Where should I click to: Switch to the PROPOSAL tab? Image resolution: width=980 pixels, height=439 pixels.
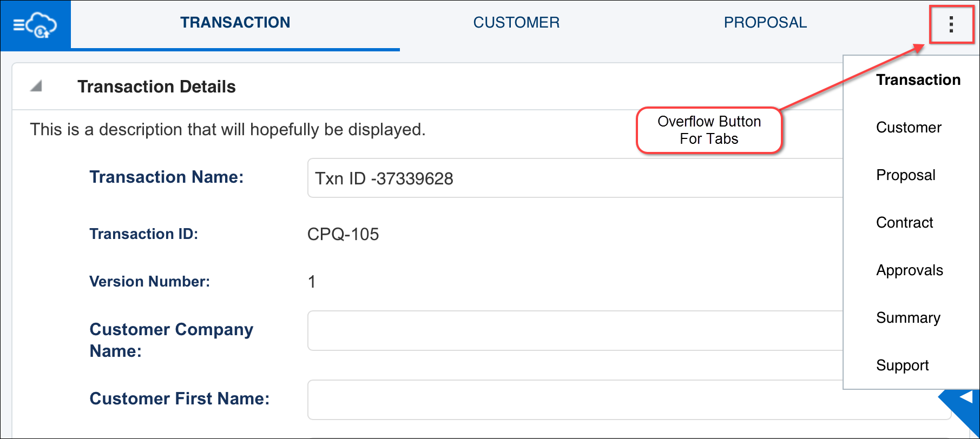pos(765,23)
